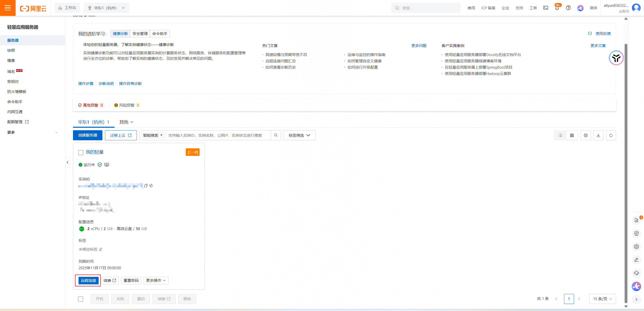Collapse the left sidebar
This screenshot has width=644, height=311.
67,162
